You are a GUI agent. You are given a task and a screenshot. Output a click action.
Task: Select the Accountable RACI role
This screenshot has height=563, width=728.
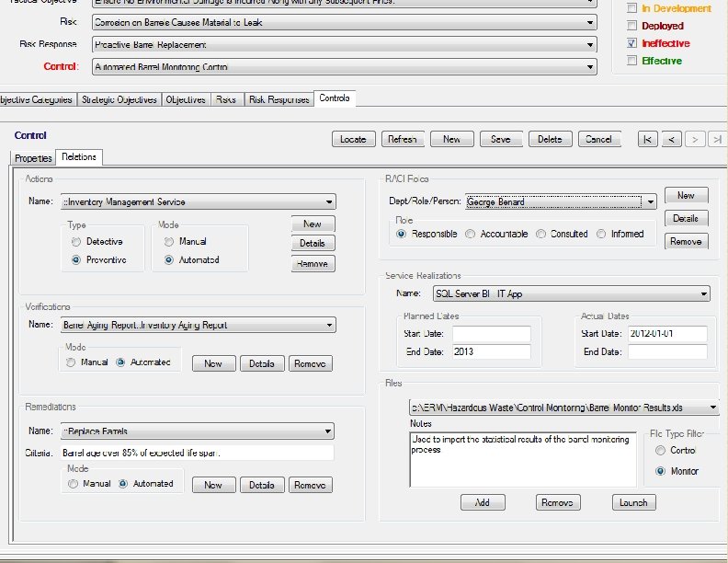pyautogui.click(x=471, y=234)
